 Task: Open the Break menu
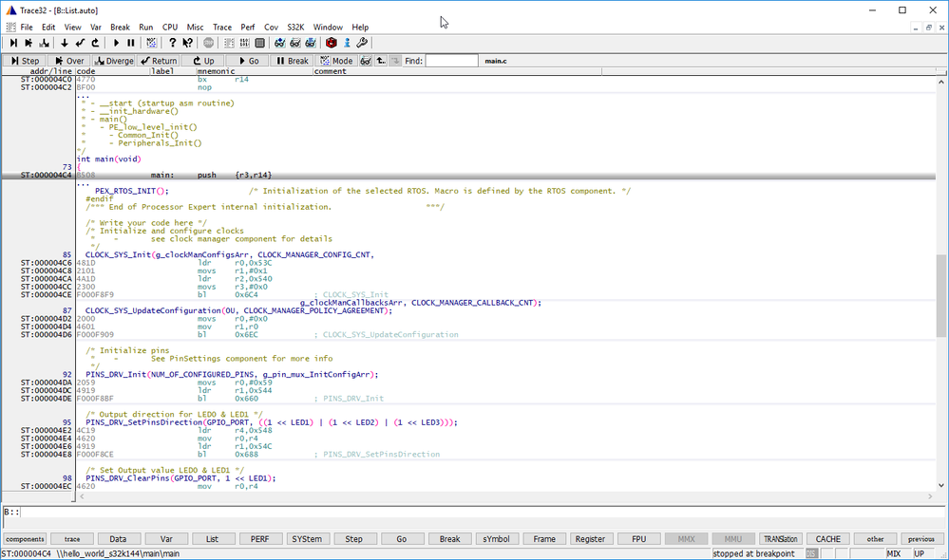tap(120, 28)
